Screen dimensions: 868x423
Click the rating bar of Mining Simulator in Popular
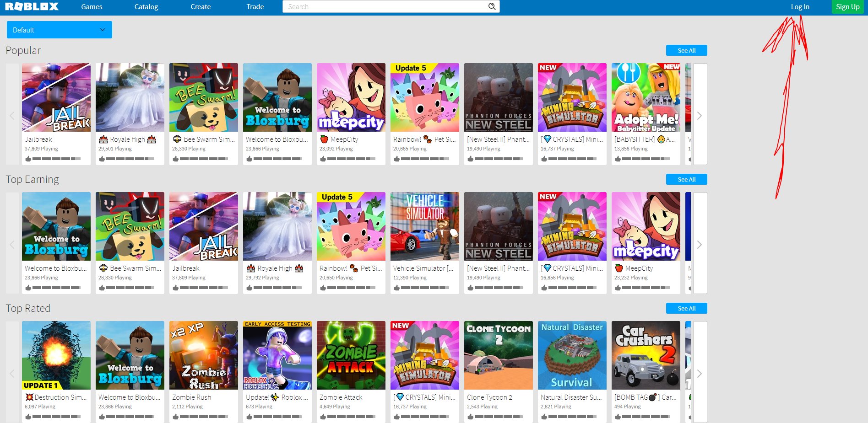pyautogui.click(x=572, y=159)
